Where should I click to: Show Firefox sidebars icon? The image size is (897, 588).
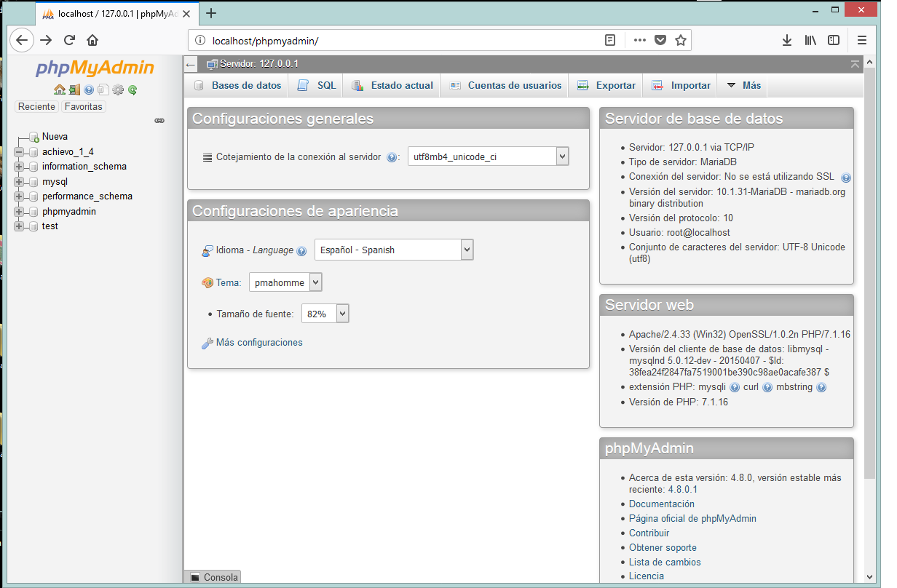[x=834, y=41]
